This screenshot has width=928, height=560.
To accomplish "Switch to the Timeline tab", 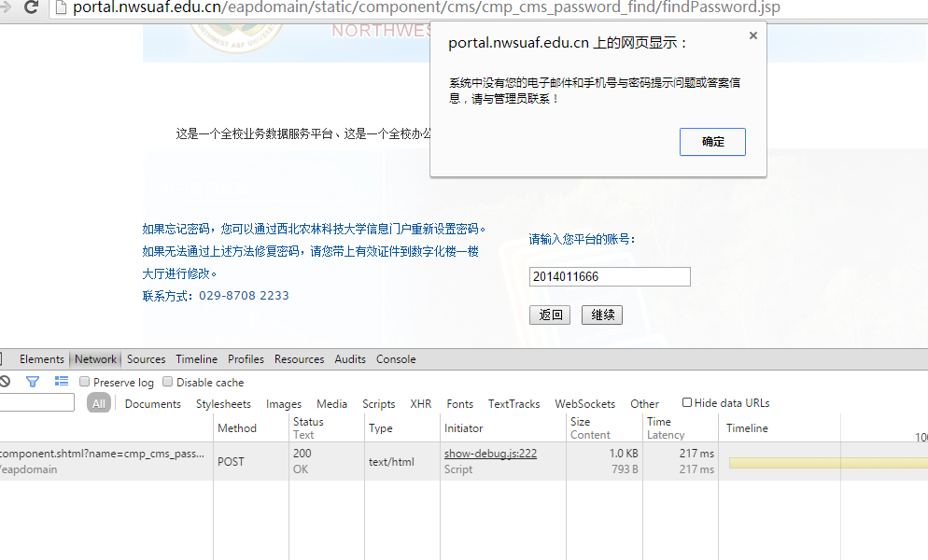I will pyautogui.click(x=196, y=359).
